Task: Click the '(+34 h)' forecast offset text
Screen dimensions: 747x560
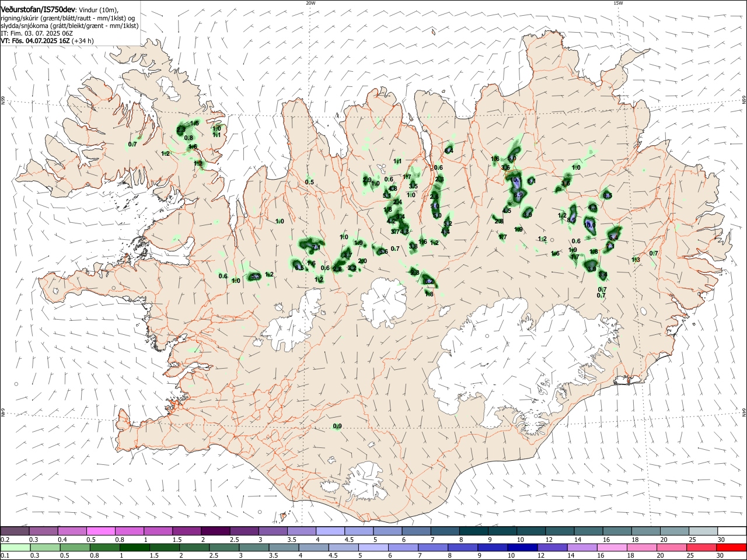Action: 83,41
